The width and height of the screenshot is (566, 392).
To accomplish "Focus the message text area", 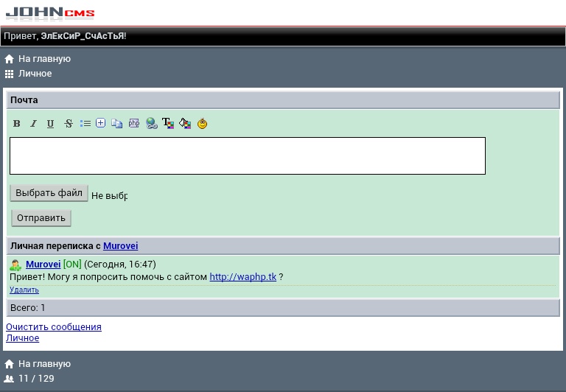I will (x=248, y=155).
